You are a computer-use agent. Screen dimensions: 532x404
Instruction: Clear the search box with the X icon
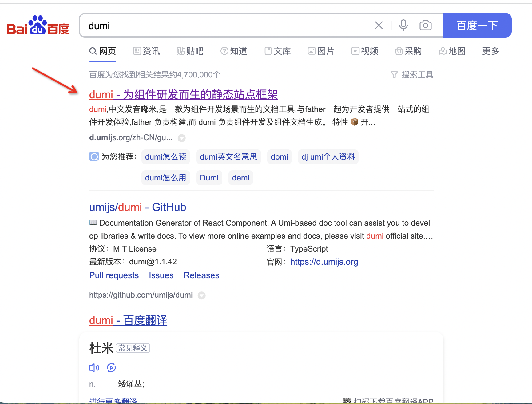pyautogui.click(x=379, y=25)
